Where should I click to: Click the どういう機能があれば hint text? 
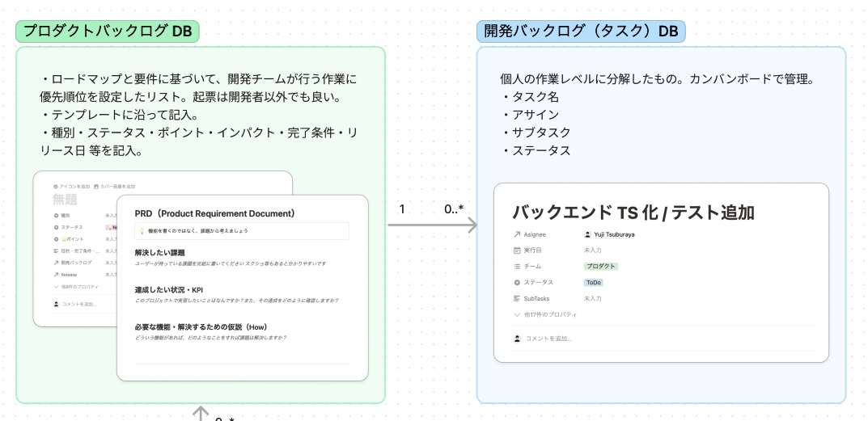point(210,338)
